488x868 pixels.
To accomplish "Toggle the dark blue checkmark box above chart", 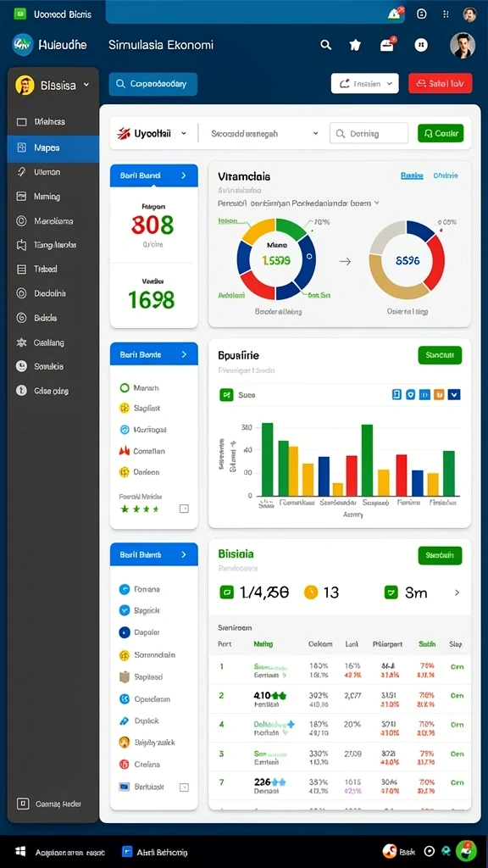I will click(454, 395).
